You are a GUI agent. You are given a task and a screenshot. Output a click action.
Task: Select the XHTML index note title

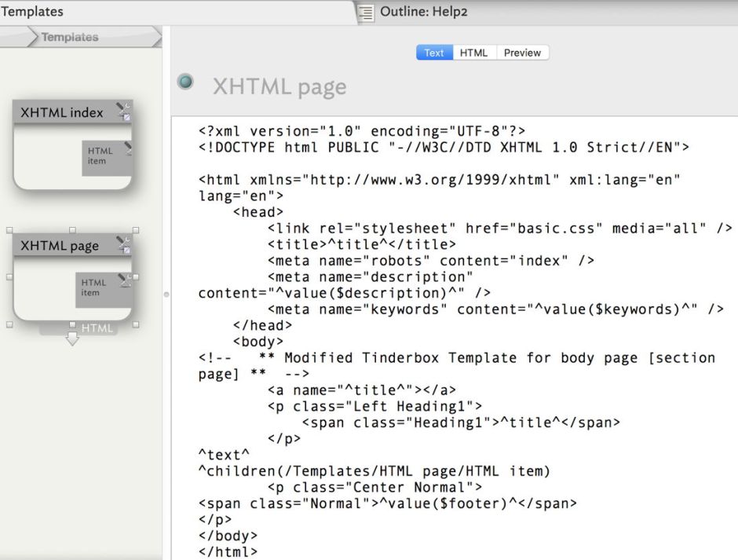(61, 112)
